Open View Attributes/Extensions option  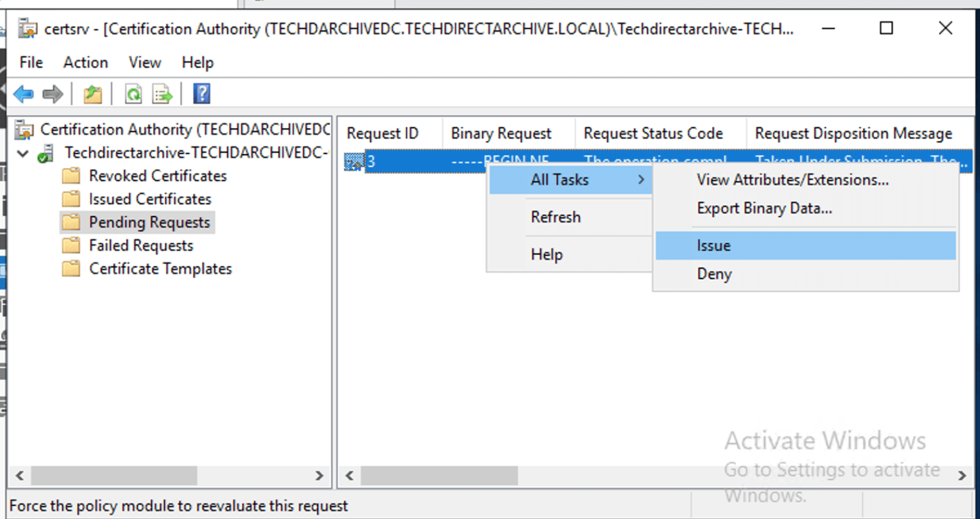click(792, 180)
